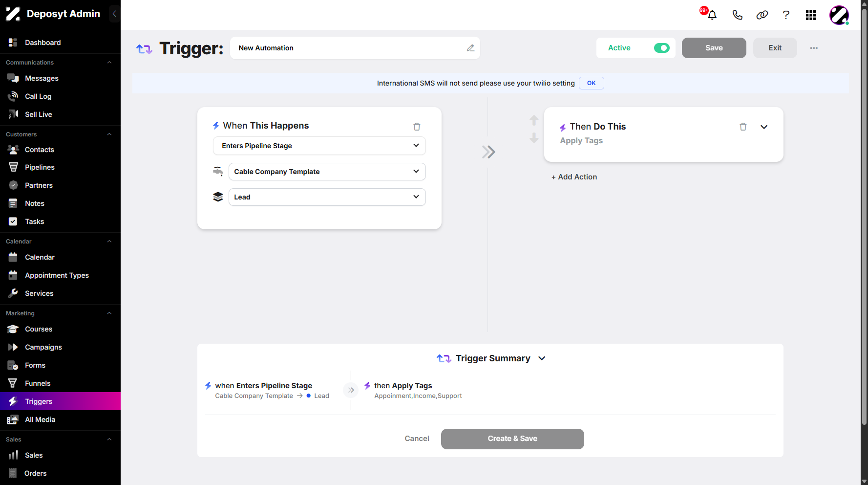Image resolution: width=868 pixels, height=485 pixels.
Task: Collapse the Marketing sidebar section
Action: (x=109, y=313)
